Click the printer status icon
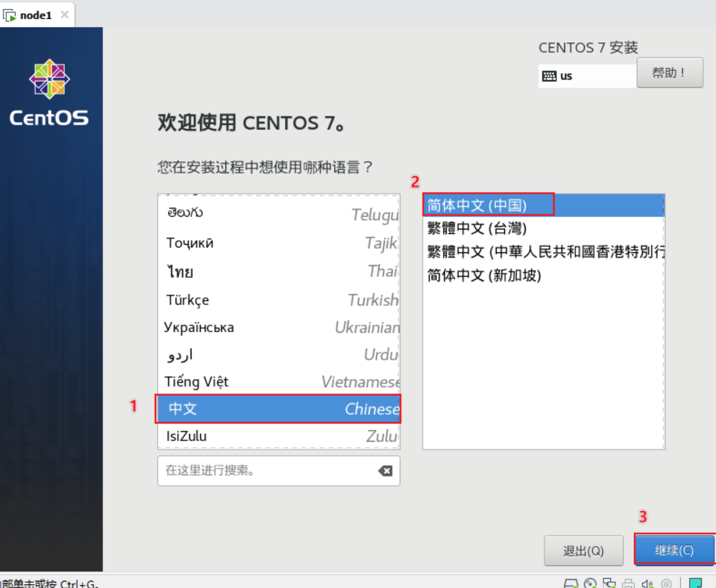The width and height of the screenshot is (716, 588). [x=629, y=584]
